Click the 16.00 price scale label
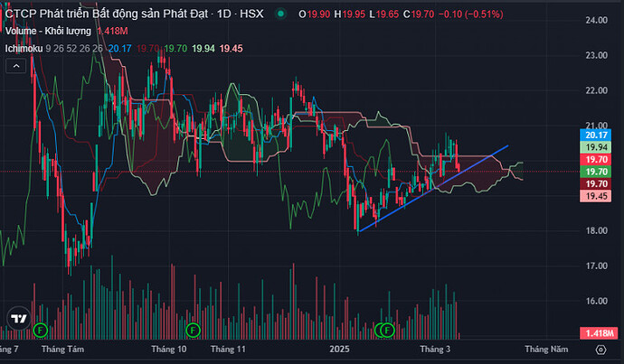Screen dimensions: 624x364 pyautogui.click(x=597, y=301)
